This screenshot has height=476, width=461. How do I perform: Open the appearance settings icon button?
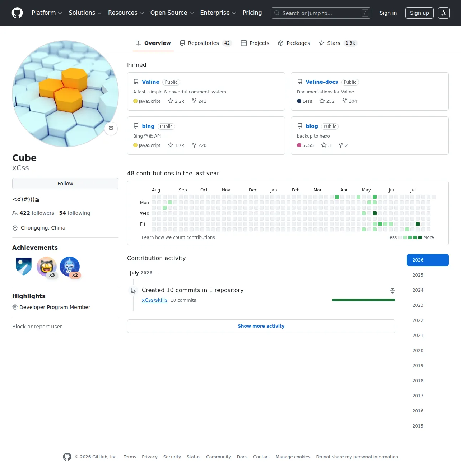(x=444, y=13)
